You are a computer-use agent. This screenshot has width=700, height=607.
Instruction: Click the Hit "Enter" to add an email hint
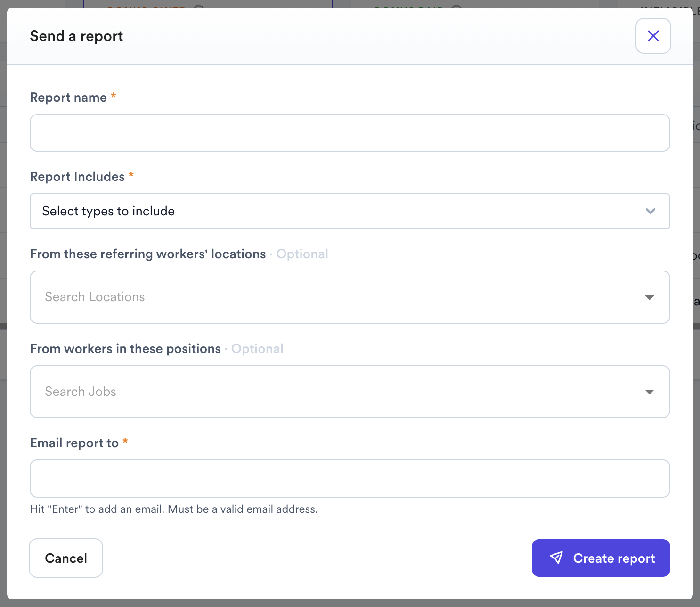(x=174, y=509)
